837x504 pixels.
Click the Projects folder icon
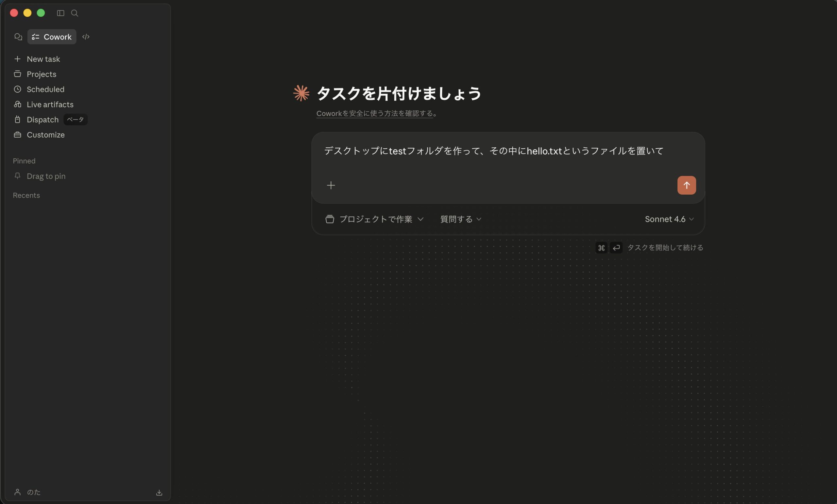17,74
